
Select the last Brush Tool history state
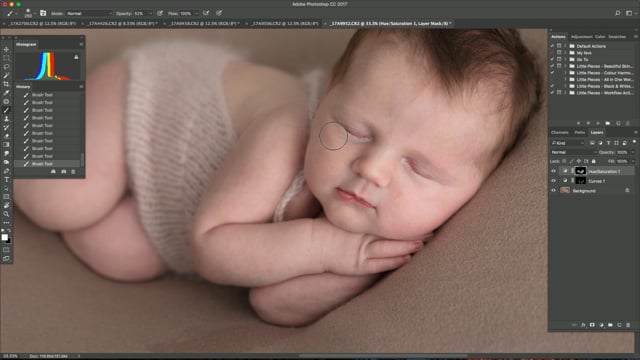[x=48, y=164]
